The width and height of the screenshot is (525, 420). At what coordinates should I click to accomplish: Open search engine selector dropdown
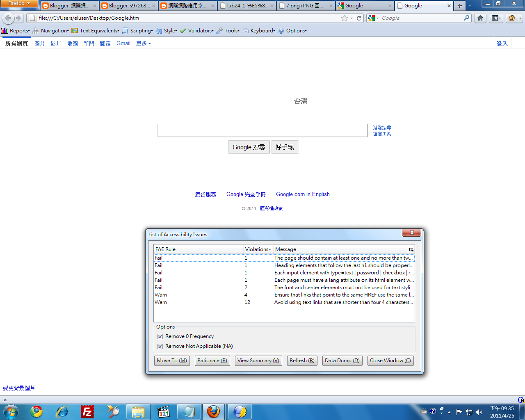pyautogui.click(x=373, y=18)
